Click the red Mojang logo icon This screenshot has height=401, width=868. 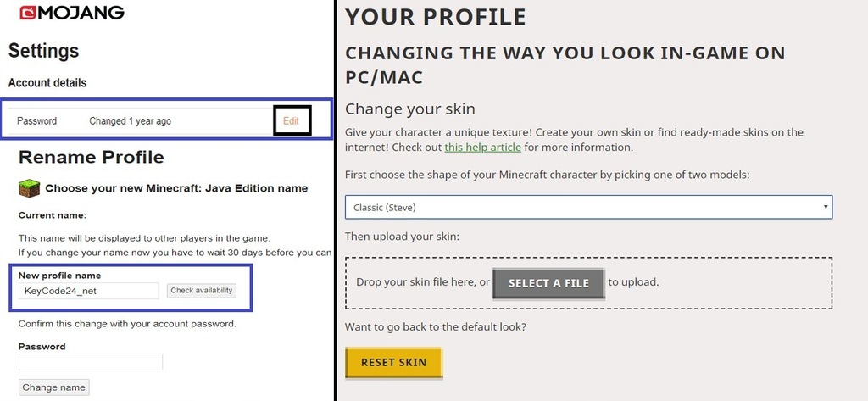pyautogui.click(x=28, y=13)
